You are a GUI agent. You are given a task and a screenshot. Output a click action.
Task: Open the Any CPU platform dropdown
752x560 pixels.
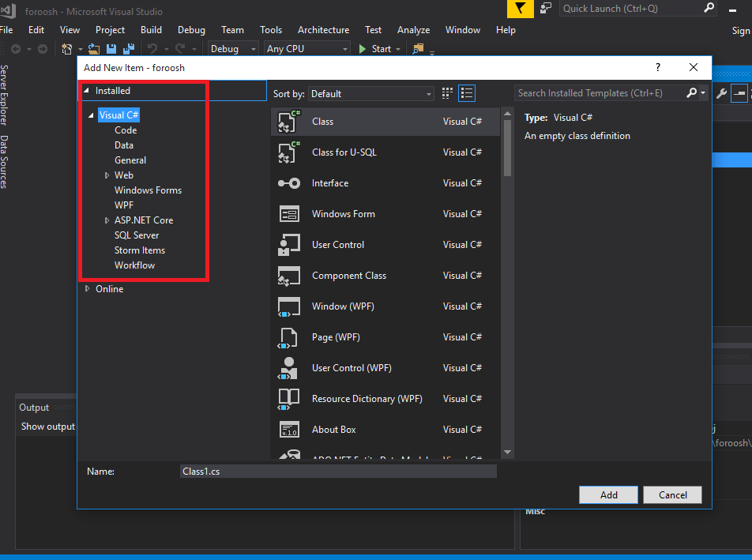pyautogui.click(x=306, y=49)
